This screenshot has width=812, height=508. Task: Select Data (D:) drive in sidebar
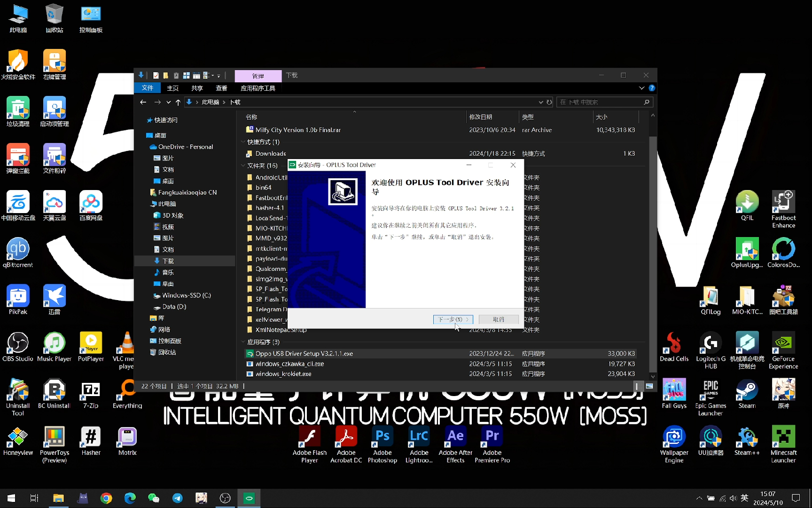(x=174, y=307)
